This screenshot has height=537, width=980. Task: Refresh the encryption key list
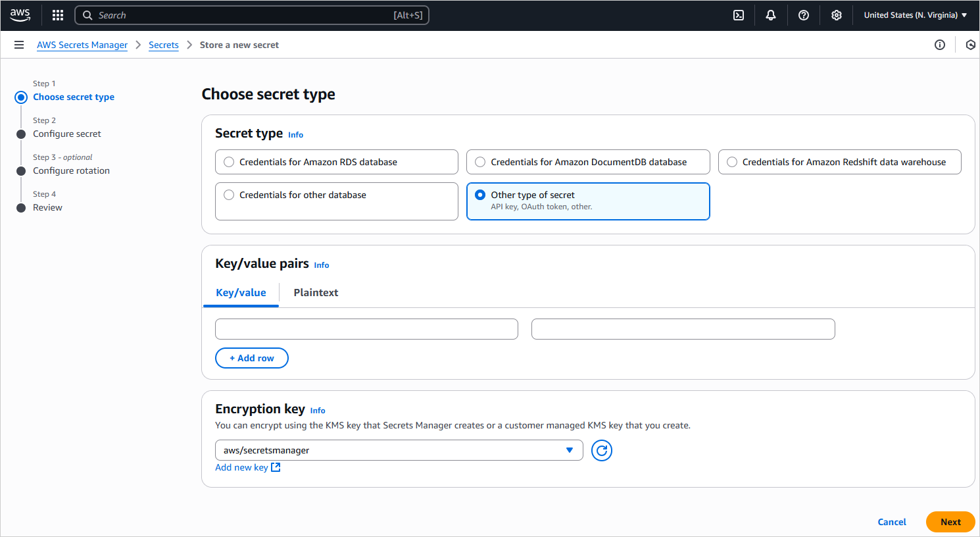pyautogui.click(x=601, y=450)
